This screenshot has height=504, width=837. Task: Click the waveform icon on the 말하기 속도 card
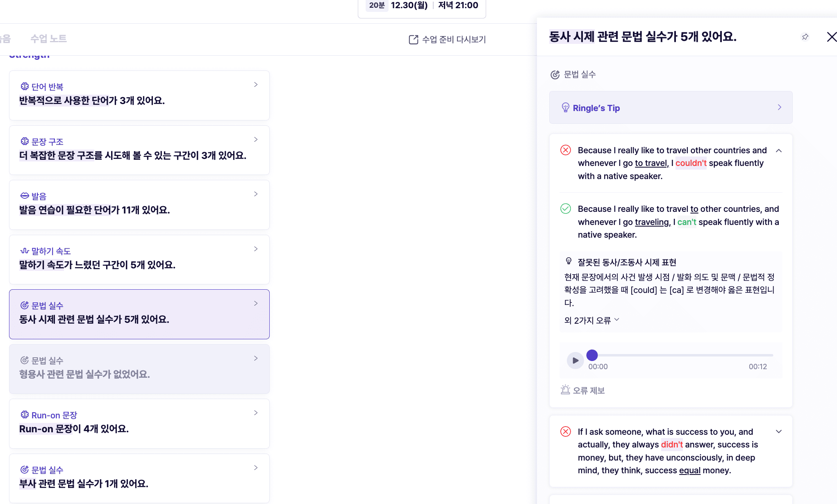coord(25,251)
